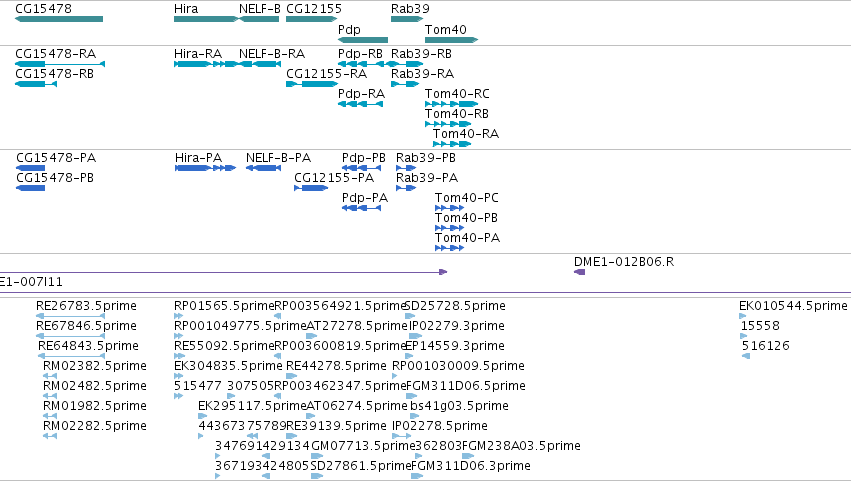Click EST EK304835.5prime
The image size is (851, 481).
tap(228, 366)
